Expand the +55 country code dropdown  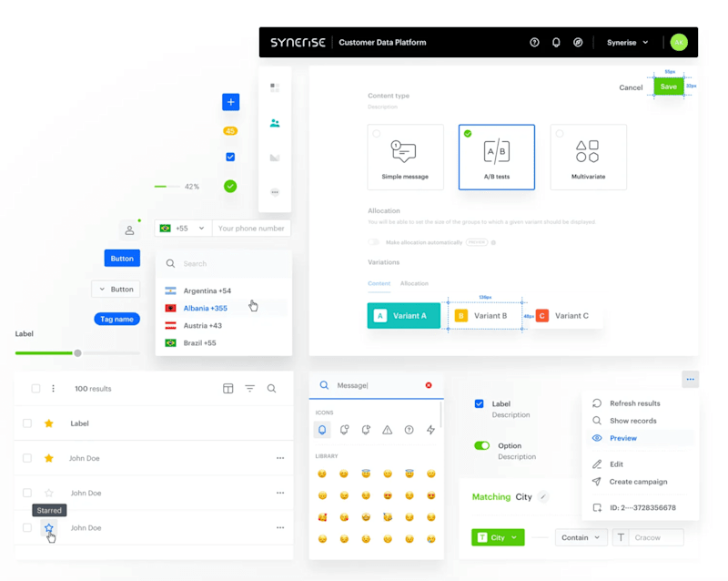pos(183,229)
